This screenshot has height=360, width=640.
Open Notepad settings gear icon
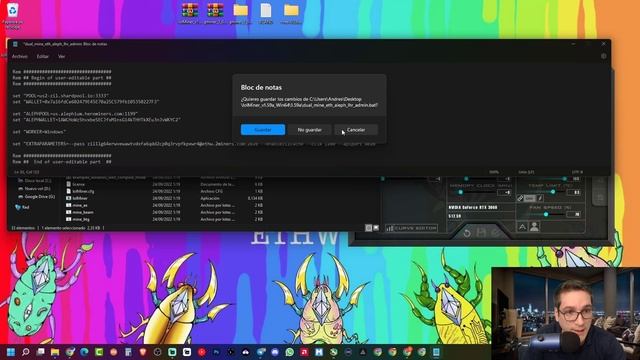tap(604, 56)
